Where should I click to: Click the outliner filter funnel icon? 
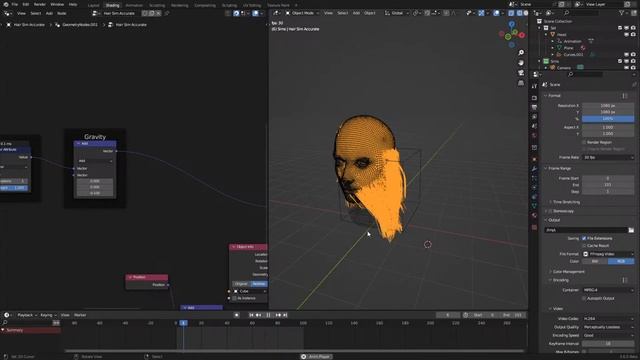pos(621,13)
